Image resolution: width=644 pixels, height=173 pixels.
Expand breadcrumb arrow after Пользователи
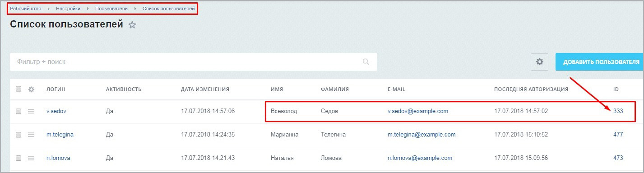pos(135,9)
